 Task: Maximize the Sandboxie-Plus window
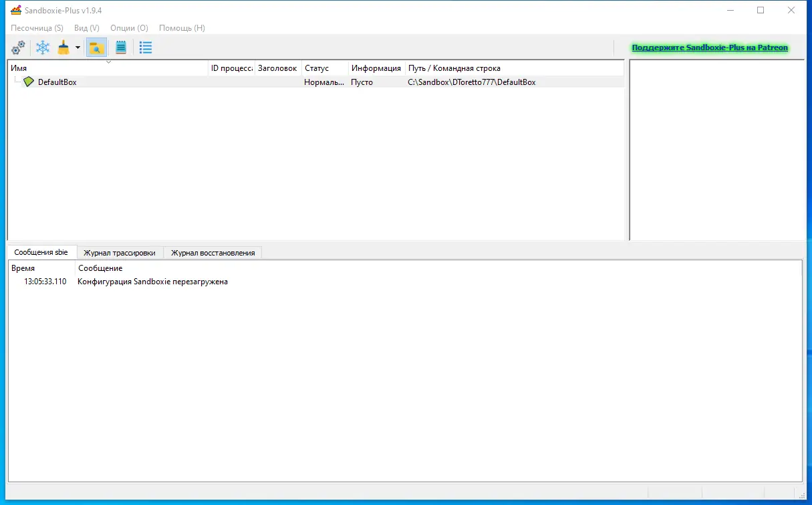(761, 10)
